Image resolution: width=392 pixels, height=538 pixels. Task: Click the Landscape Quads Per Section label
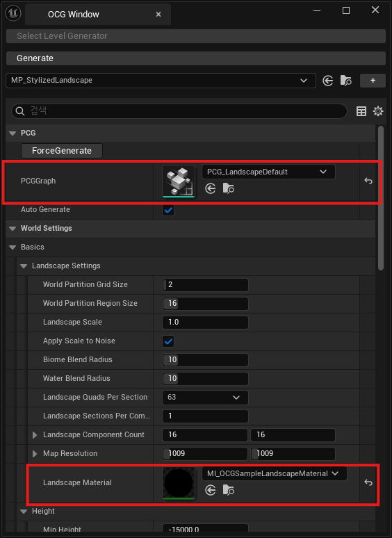(x=95, y=398)
